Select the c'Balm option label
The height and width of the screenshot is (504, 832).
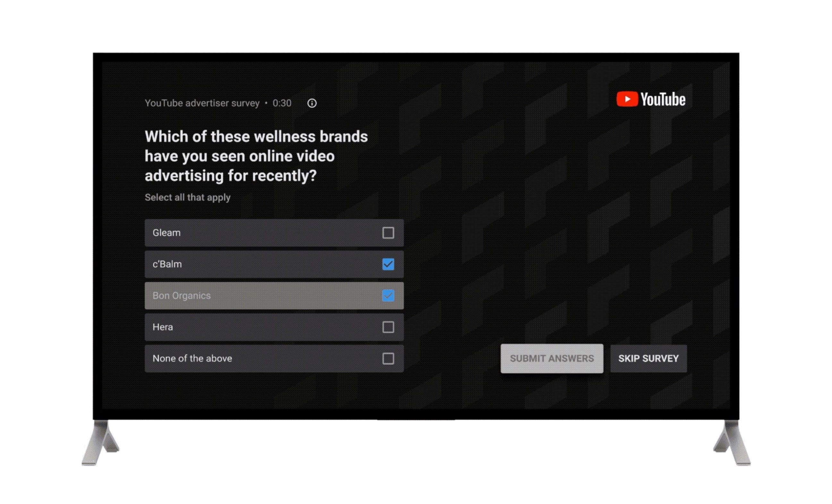[x=167, y=264]
